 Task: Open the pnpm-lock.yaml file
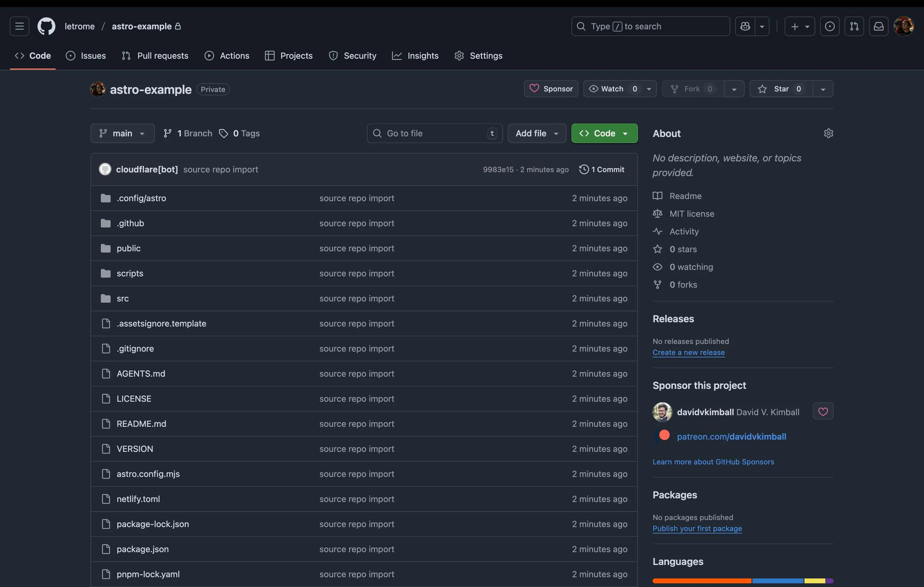tap(148, 574)
